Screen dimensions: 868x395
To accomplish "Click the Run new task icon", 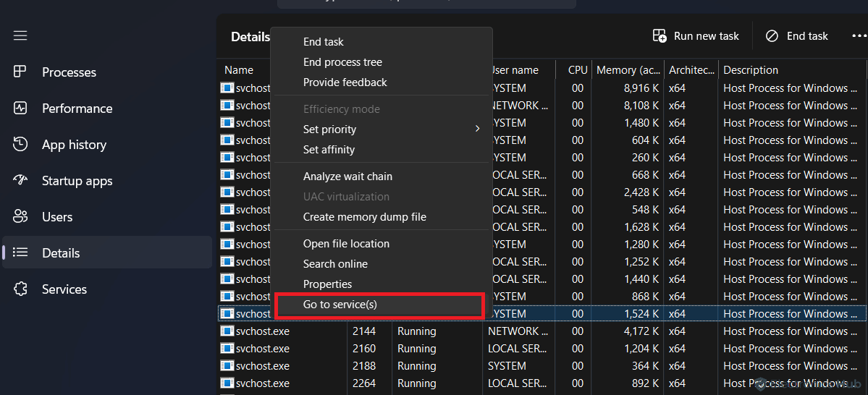I will click(x=660, y=36).
